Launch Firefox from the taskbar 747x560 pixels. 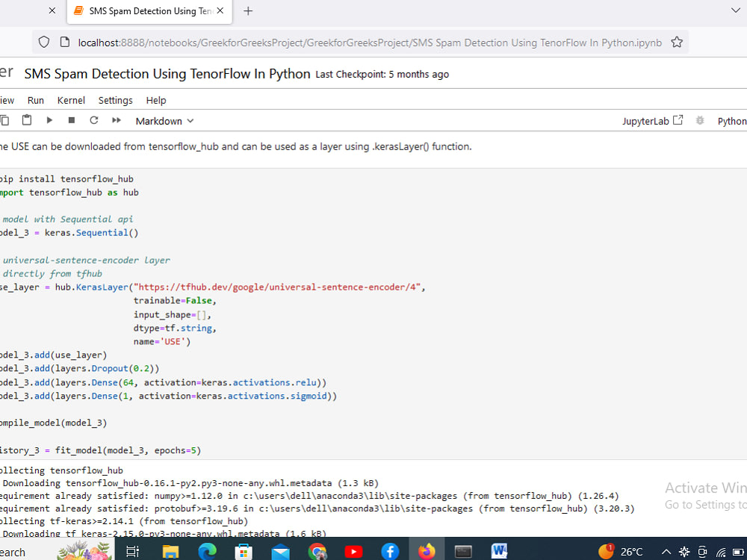tap(427, 551)
